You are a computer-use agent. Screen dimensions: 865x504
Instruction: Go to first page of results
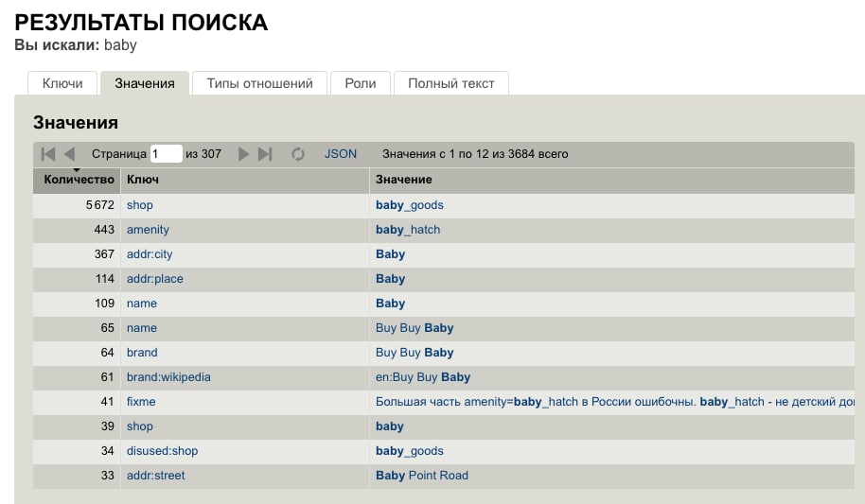48,154
